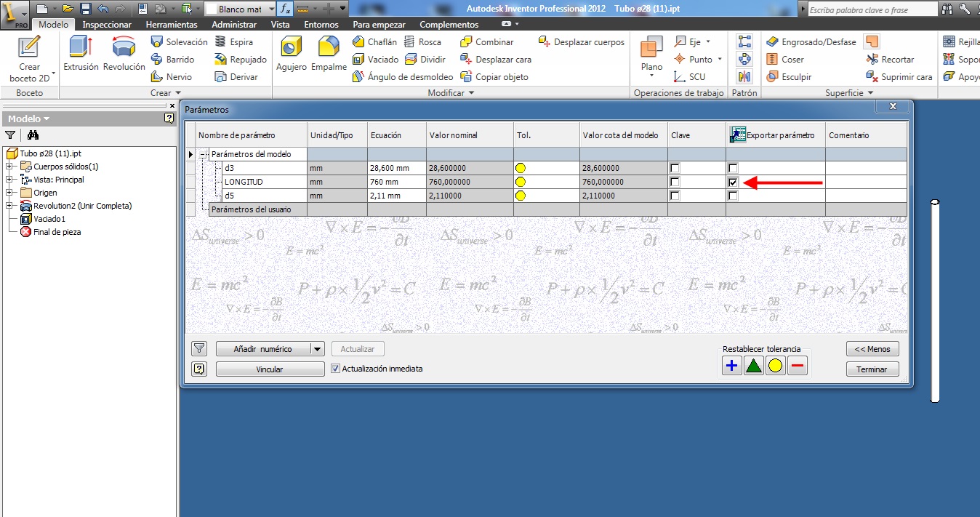980x517 pixels.
Task: Open the Blanco mat material dropdown
Action: click(271, 9)
